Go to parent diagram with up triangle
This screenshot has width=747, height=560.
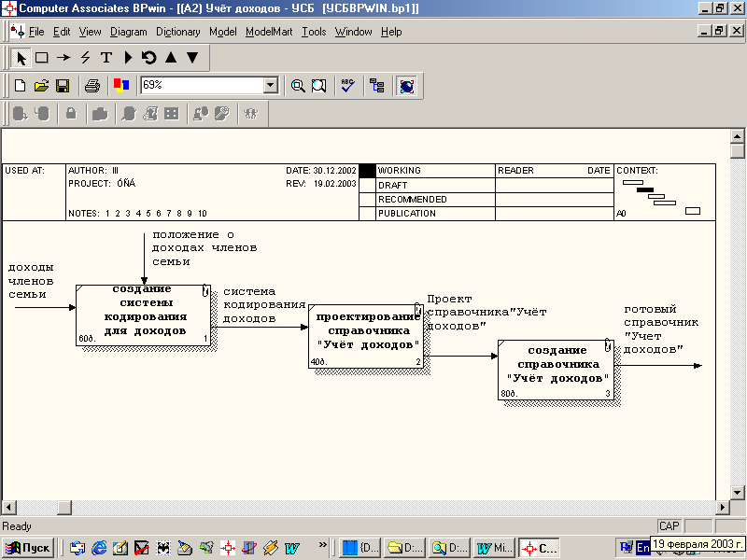point(171,58)
